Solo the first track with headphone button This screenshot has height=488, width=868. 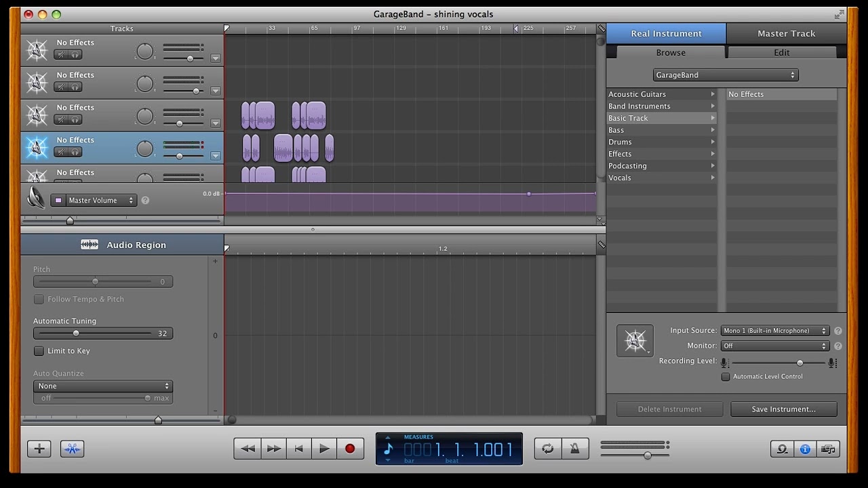[x=75, y=54]
